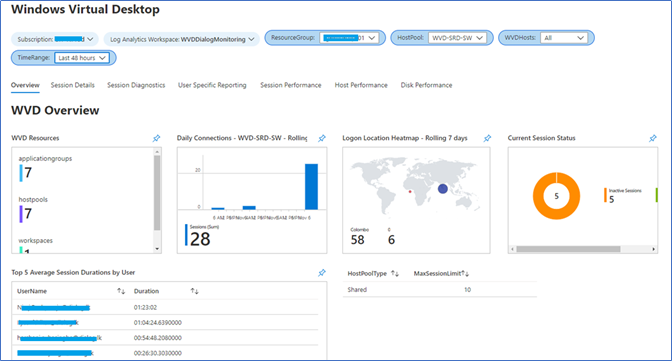Click the WVD Resources scroll down arrow

(x=157, y=249)
